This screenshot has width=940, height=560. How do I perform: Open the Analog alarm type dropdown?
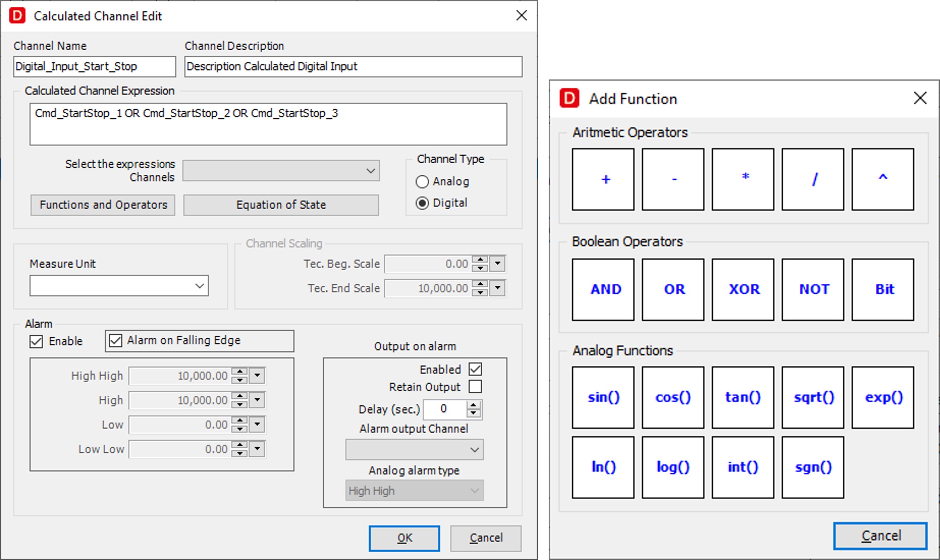414,490
